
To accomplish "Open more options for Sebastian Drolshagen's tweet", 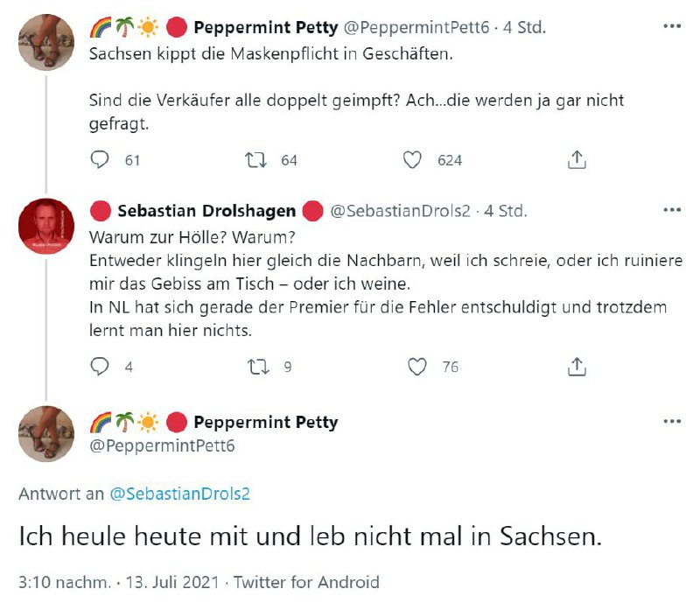I will pyautogui.click(x=672, y=210).
